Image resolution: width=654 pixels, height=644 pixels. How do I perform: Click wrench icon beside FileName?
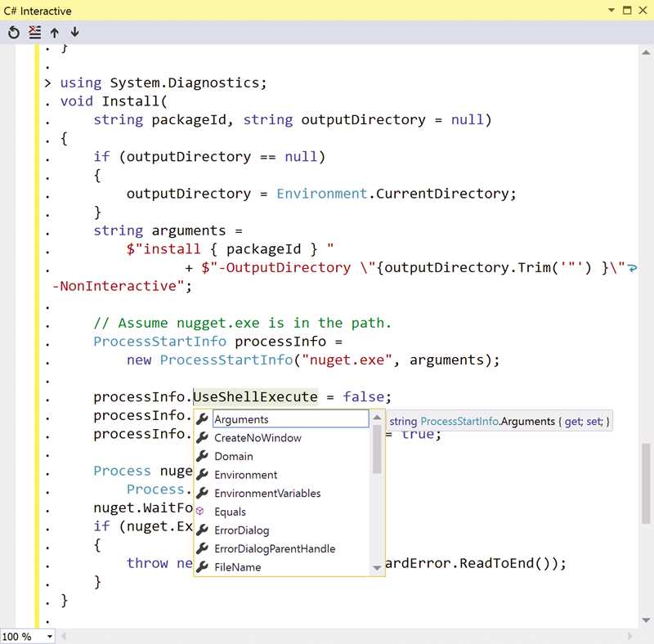coord(202,566)
